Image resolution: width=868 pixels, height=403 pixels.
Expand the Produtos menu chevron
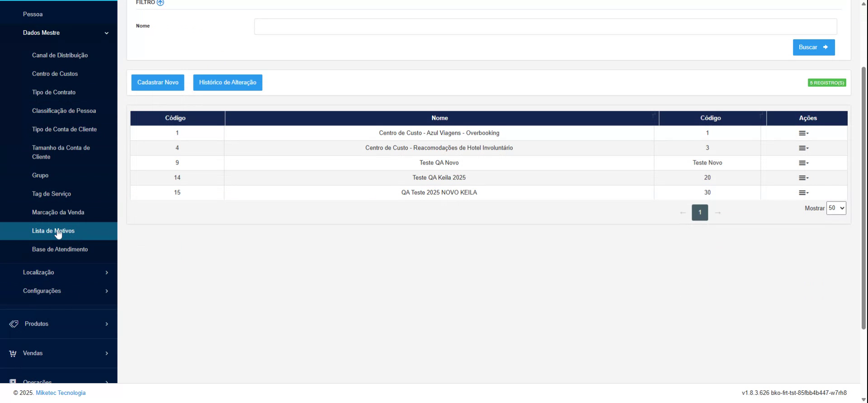coord(107,324)
